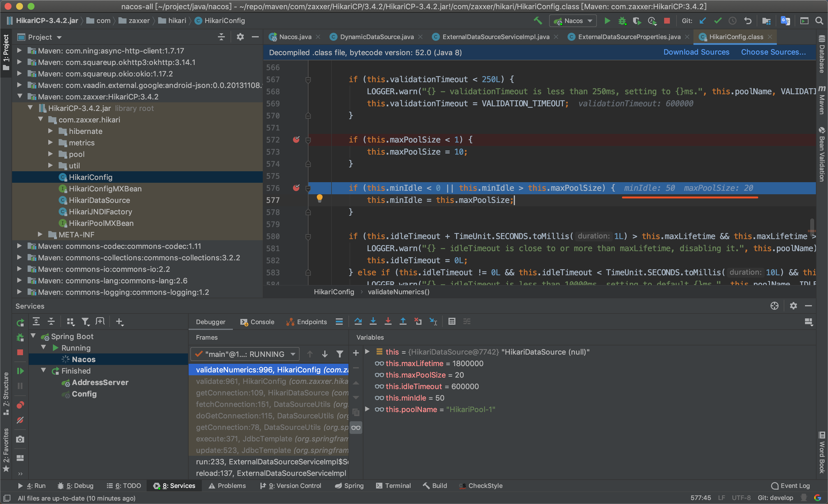This screenshot has height=504, width=828.
Task: Open Services panel settings gear
Action: [x=794, y=306]
